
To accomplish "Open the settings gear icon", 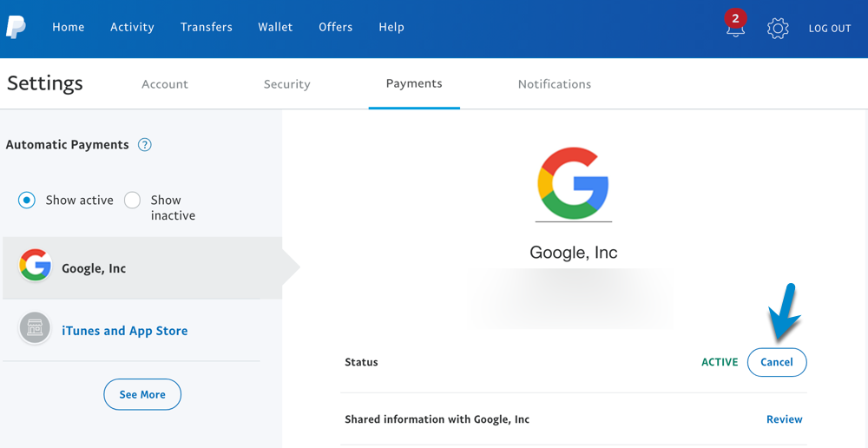I will (x=778, y=28).
